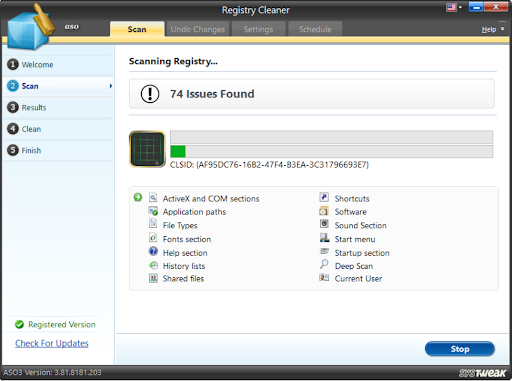This screenshot has height=381, width=512.
Task: Click the exclamation warning icon
Action: tap(150, 94)
